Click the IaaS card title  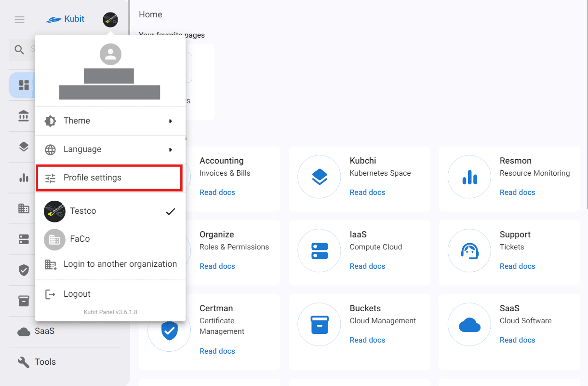tap(358, 234)
